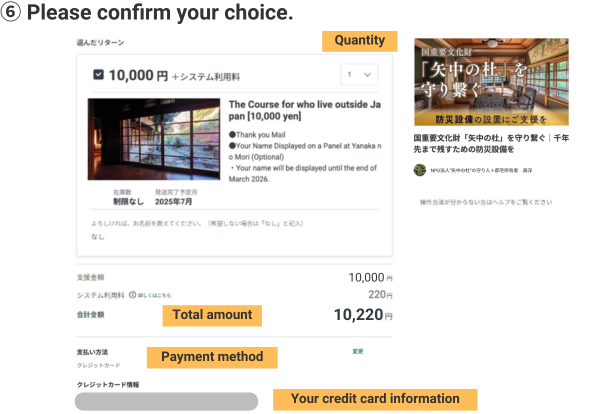Click the masked credit card number field
This screenshot has height=414, width=600.
166,401
